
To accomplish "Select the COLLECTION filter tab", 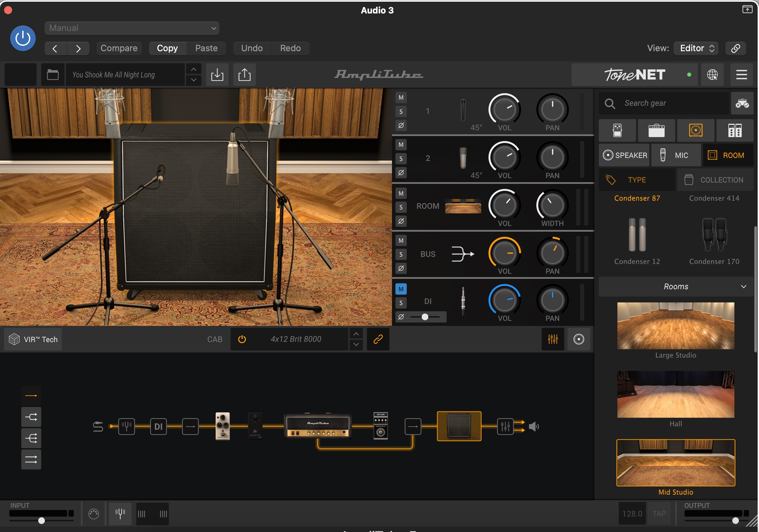I will point(715,180).
